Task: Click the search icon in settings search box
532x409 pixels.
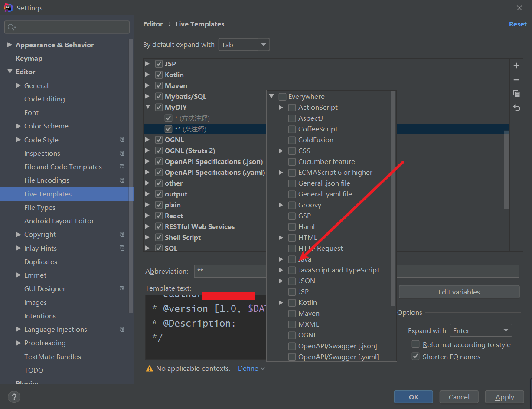Action: [12, 27]
